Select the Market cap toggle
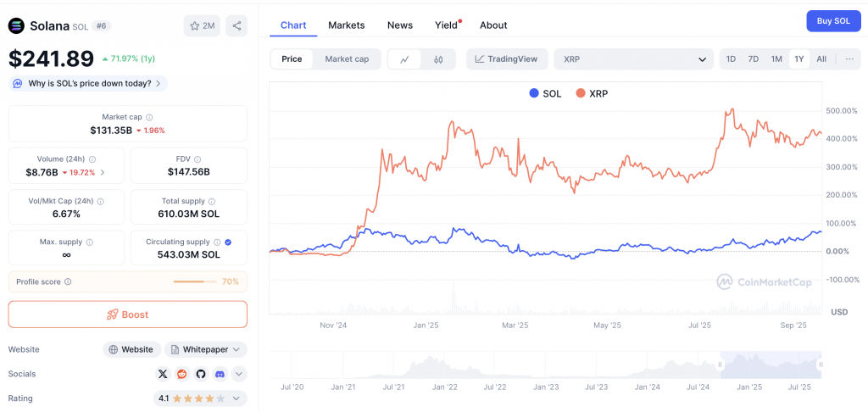Image resolution: width=868 pixels, height=412 pixels. (x=347, y=59)
